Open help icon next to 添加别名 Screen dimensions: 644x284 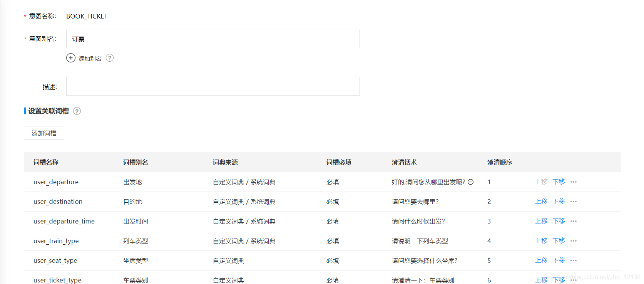(110, 58)
